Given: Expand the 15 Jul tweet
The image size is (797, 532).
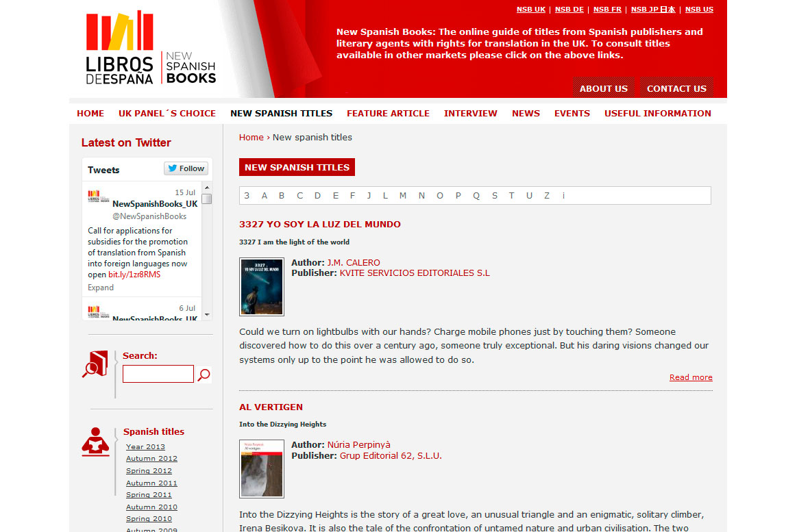Looking at the screenshot, I should [x=100, y=287].
